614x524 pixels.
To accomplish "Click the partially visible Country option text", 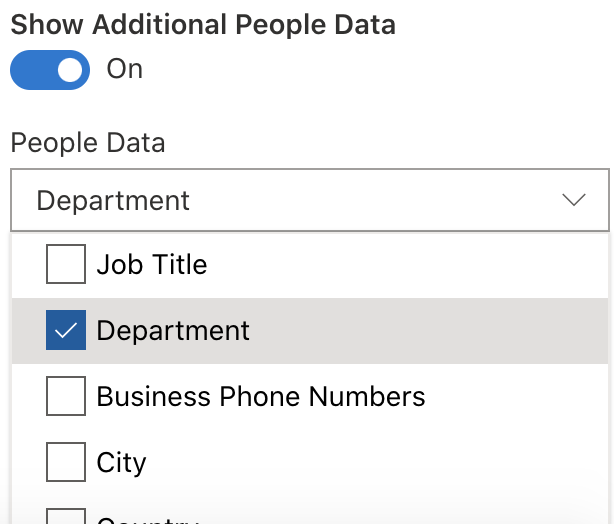I will click(x=147, y=520).
